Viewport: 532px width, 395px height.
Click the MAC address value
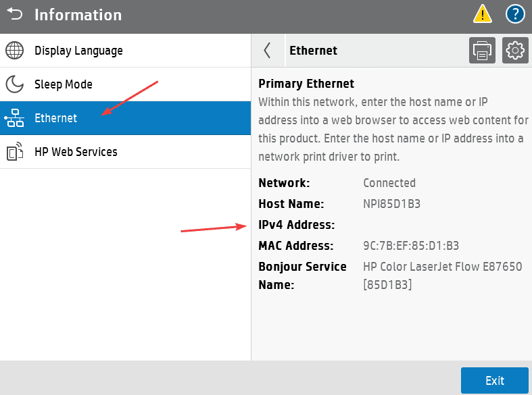click(x=411, y=245)
